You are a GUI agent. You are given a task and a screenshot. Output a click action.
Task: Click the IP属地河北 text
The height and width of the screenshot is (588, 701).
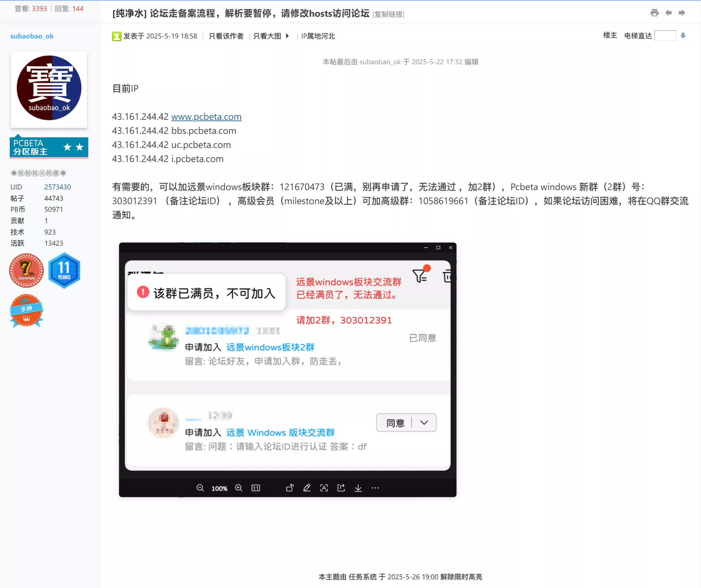coord(318,36)
